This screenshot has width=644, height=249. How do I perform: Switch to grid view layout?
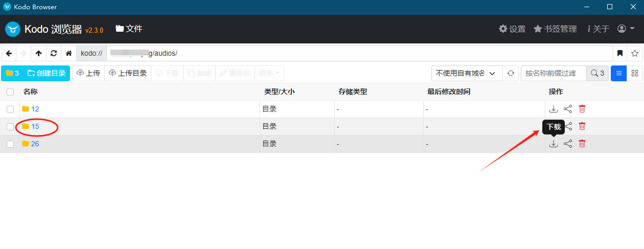(x=635, y=73)
